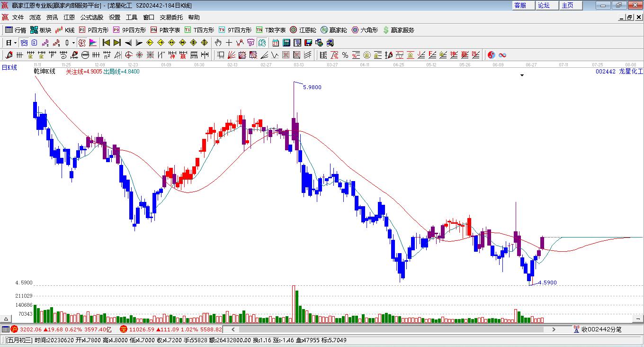Jump to the first bar icon
The image size is (644, 347).
[107, 43]
